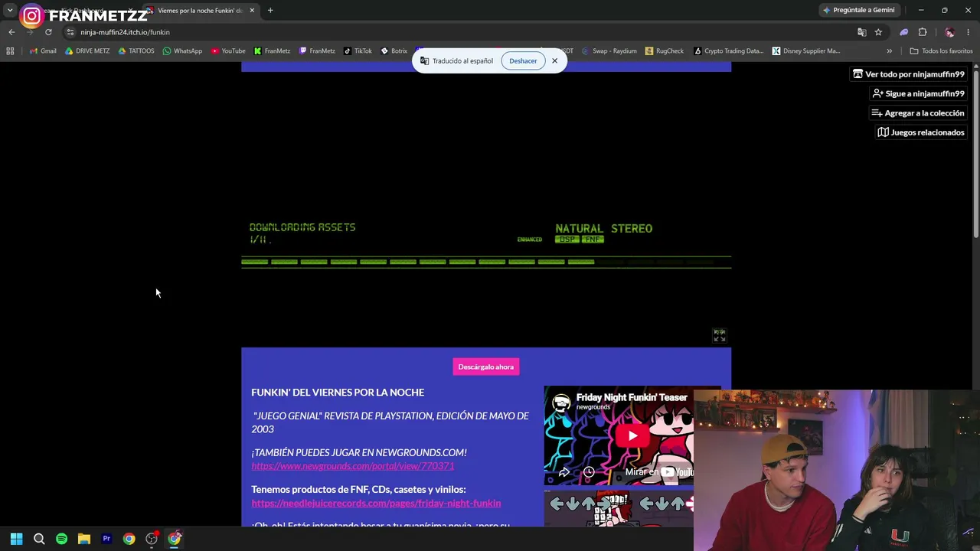980x551 pixels.
Task: Open the Twitch FranMetz bookmark
Action: [317, 51]
